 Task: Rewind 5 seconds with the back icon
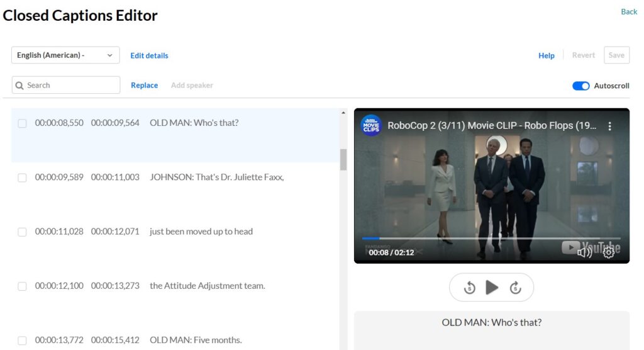(469, 288)
